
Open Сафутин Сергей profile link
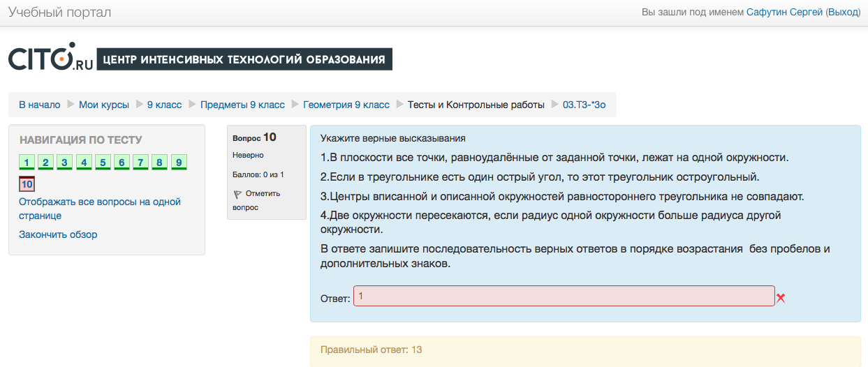785,12
